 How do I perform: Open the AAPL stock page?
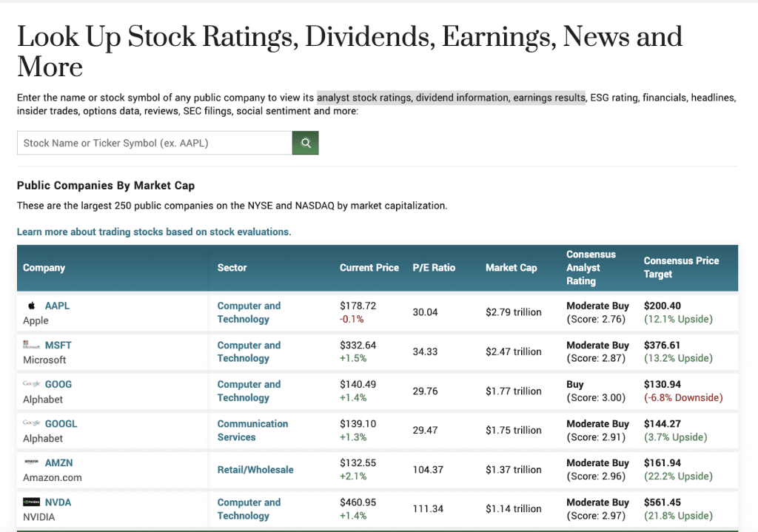tap(57, 305)
